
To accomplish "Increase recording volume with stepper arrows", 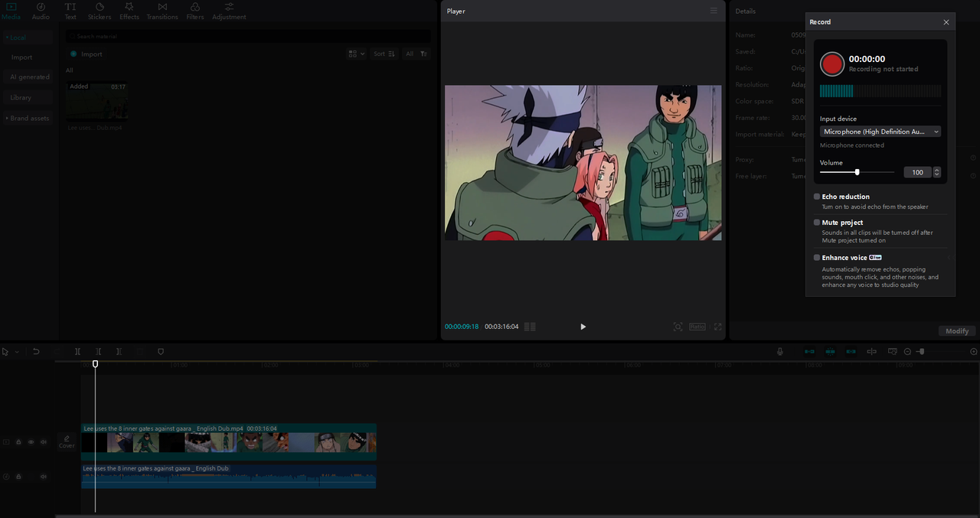I will [937, 170].
